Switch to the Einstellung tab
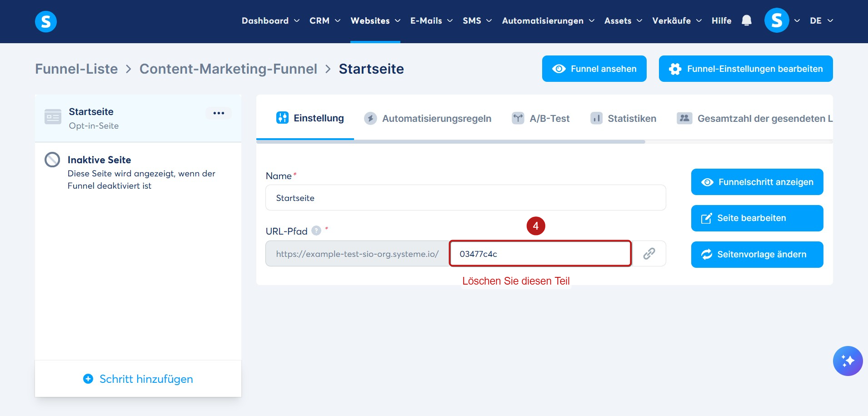 [x=309, y=118]
